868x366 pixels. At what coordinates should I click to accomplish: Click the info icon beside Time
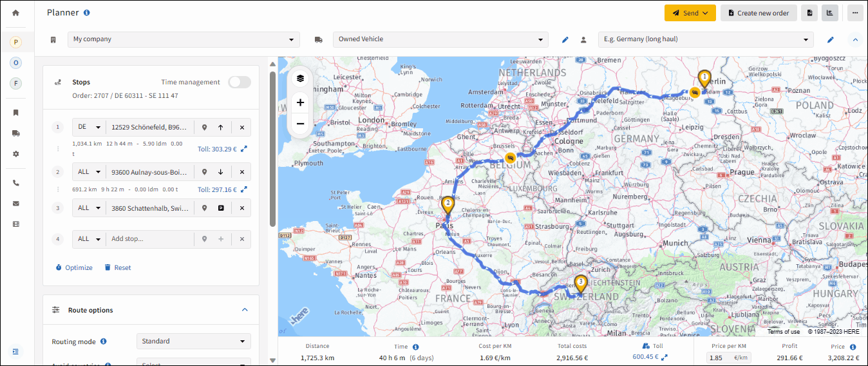coord(415,347)
